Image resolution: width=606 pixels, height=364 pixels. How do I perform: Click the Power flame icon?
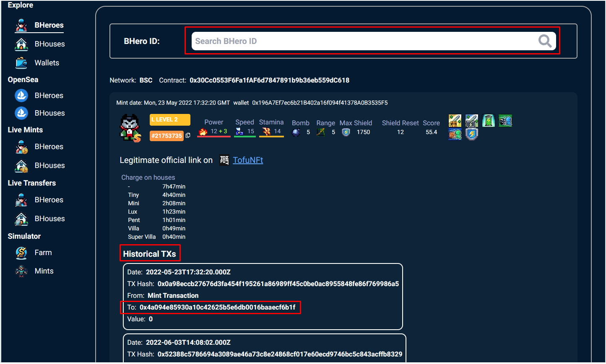[x=203, y=132]
